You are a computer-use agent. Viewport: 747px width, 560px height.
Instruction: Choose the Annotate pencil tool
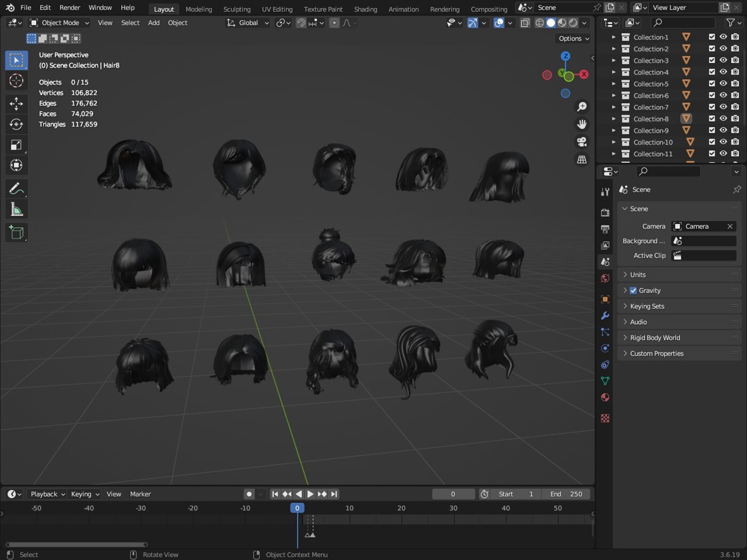click(x=16, y=189)
